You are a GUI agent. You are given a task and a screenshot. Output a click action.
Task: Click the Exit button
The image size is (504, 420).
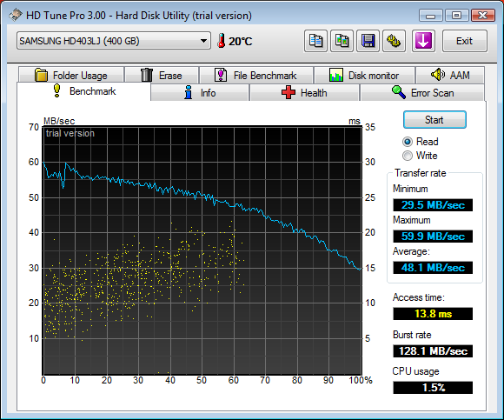tap(465, 41)
